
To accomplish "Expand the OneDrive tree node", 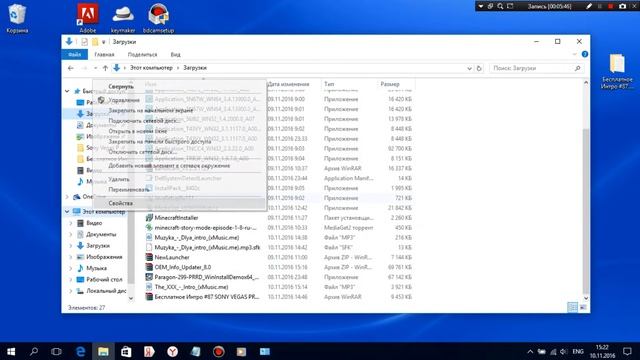I will click(x=67, y=197).
